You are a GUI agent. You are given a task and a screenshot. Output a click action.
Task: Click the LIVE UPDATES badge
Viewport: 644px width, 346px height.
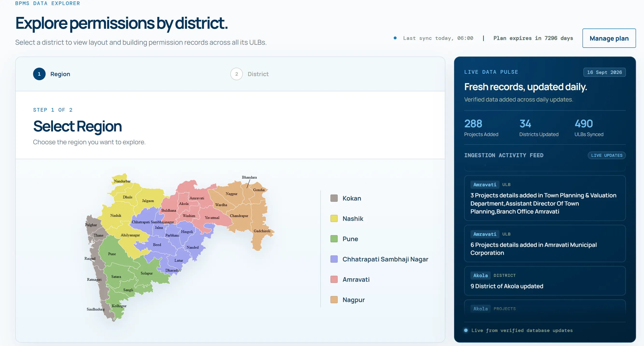pyautogui.click(x=607, y=155)
